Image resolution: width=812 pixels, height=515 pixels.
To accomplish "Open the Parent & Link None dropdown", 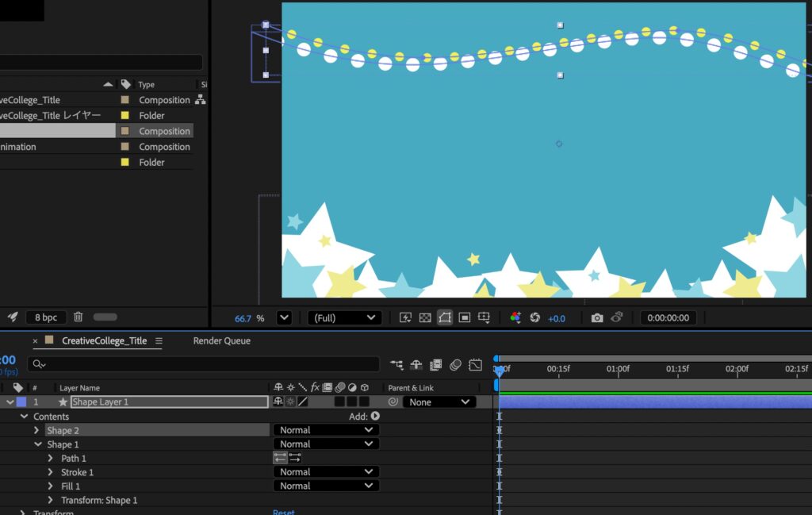I will tap(439, 402).
